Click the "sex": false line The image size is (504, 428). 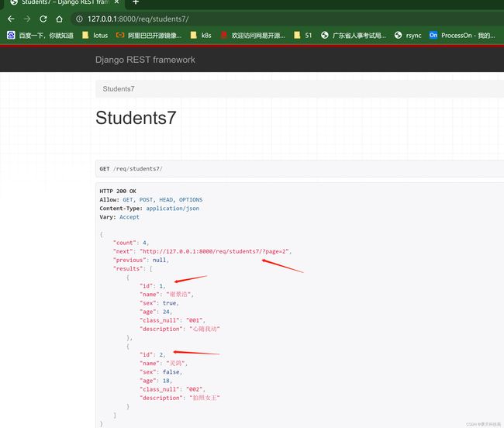[161, 372]
